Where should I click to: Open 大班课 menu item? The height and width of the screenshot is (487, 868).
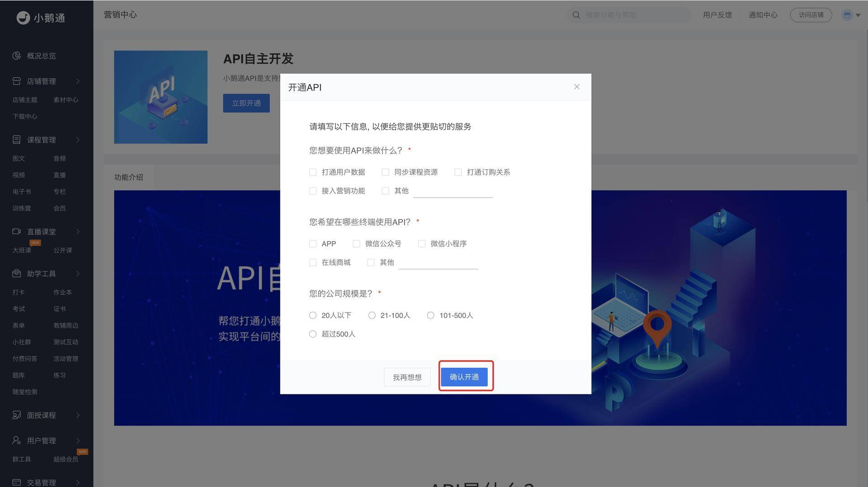22,250
